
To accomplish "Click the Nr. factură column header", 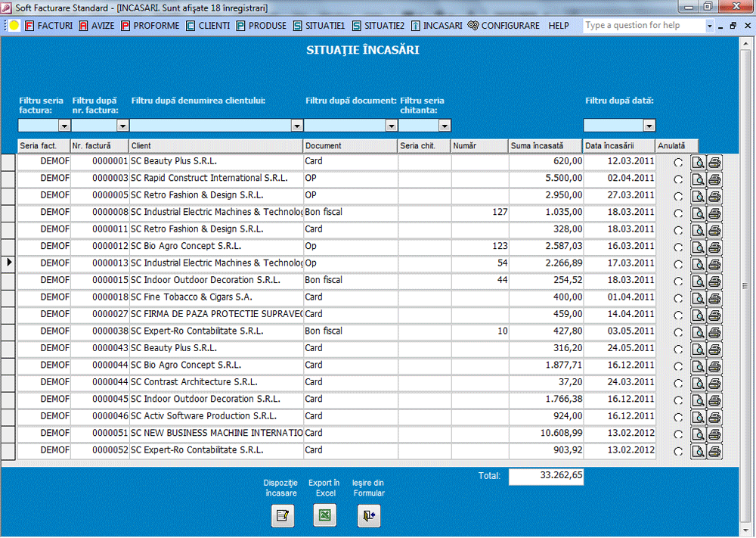I will coord(99,146).
